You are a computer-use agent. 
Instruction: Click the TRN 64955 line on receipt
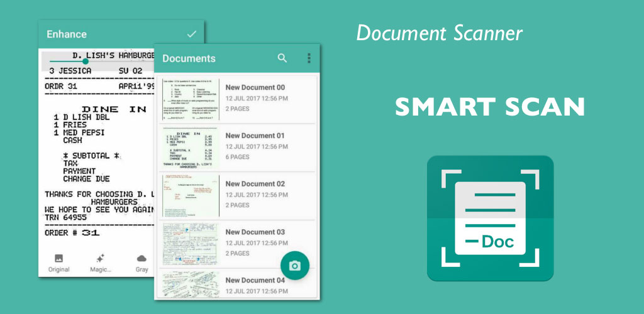tap(65, 218)
